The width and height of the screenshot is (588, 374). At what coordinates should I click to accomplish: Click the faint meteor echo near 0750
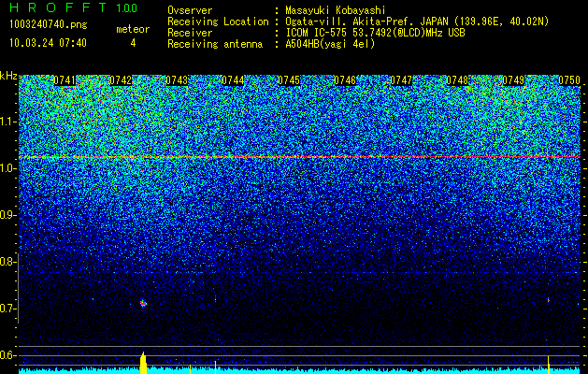click(548, 300)
